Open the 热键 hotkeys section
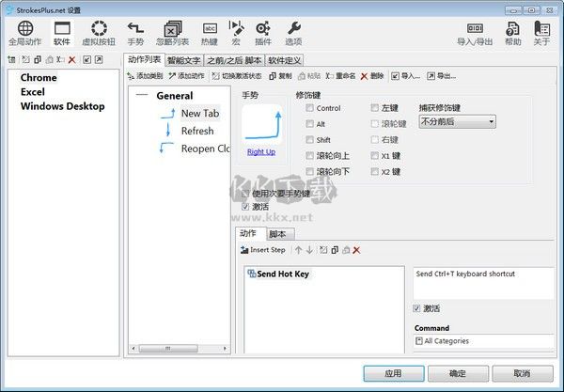This screenshot has width=564, height=392. (210, 33)
